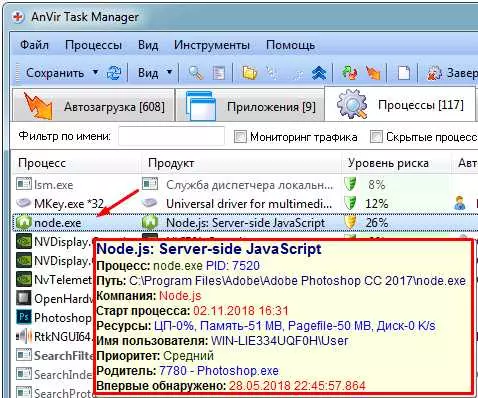Click the 8% risk shield icon

(350, 184)
